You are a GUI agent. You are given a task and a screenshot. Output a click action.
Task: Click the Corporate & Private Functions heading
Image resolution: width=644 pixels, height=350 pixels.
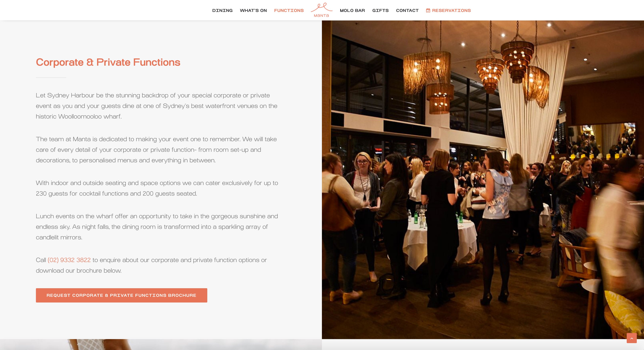pos(108,62)
